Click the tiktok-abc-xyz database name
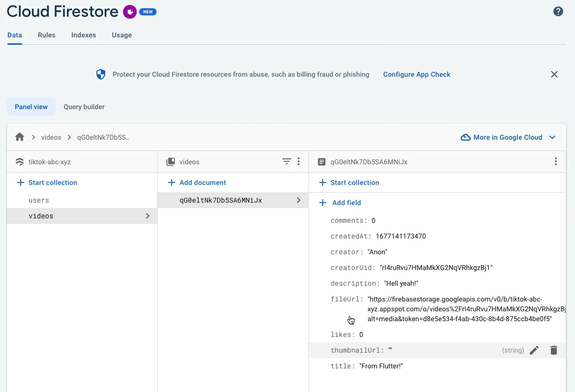 tap(50, 162)
